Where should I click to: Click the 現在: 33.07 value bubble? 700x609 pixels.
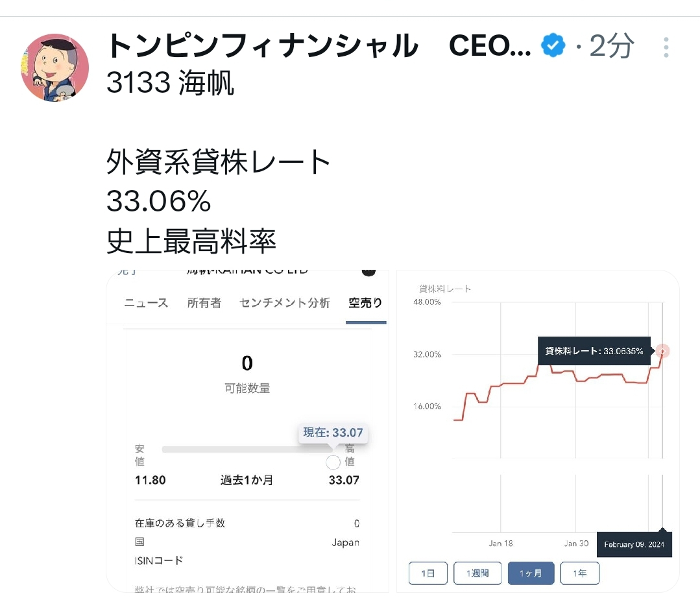333,433
